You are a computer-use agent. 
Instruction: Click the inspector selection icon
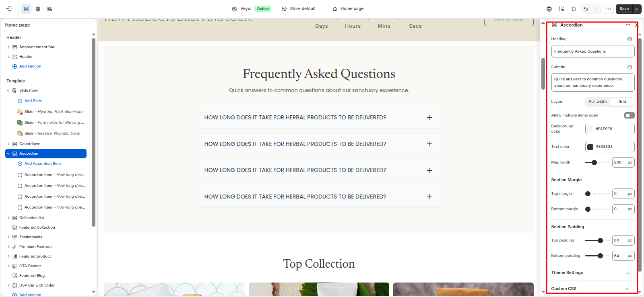(561, 9)
